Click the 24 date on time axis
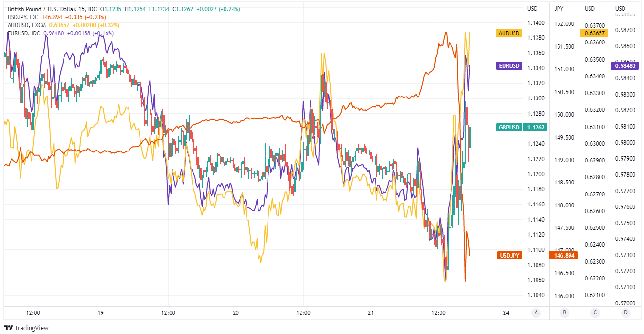This screenshot has width=644, height=334. 506,313
